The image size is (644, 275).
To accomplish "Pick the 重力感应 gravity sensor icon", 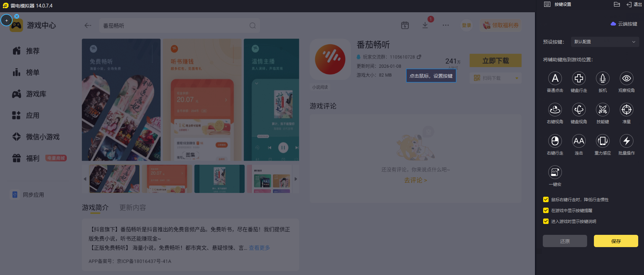I will coord(603,141).
